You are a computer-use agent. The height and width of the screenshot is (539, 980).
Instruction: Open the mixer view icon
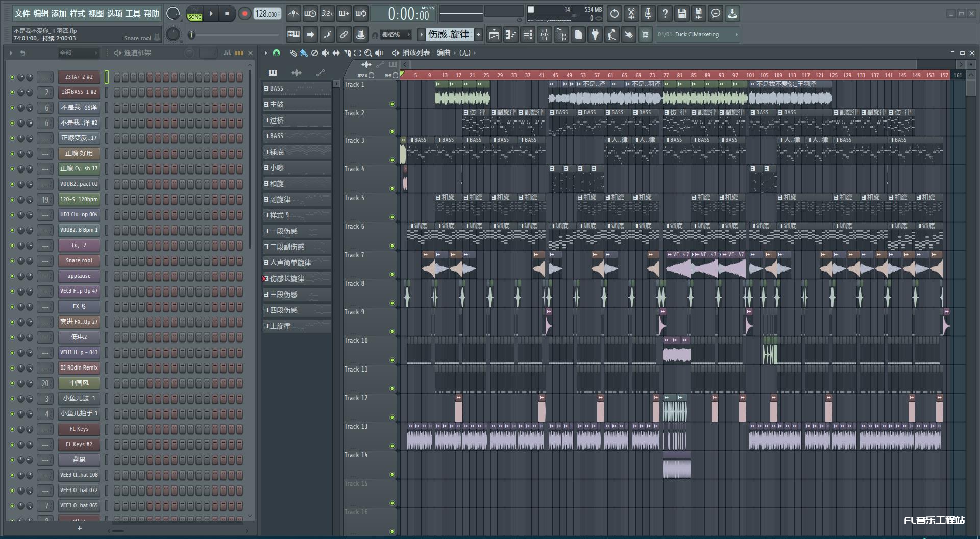[x=544, y=35]
